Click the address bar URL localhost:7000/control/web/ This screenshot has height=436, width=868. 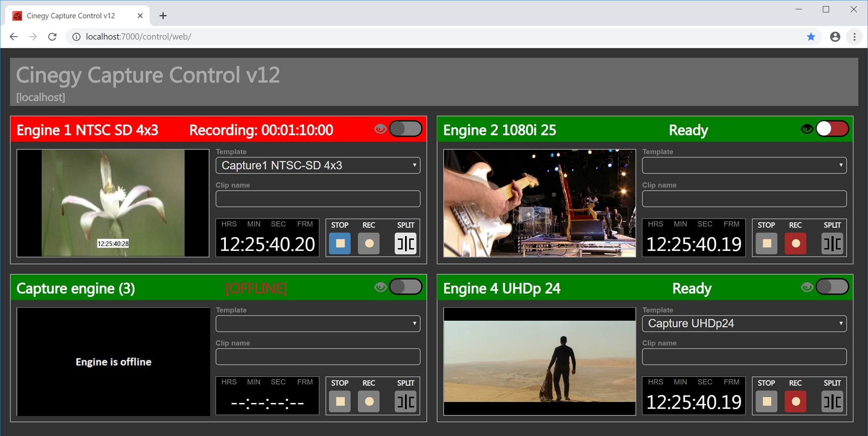138,36
